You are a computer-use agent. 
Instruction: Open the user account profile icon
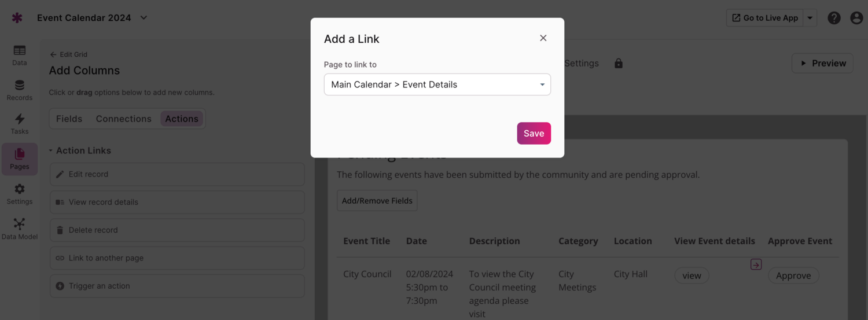coord(856,18)
